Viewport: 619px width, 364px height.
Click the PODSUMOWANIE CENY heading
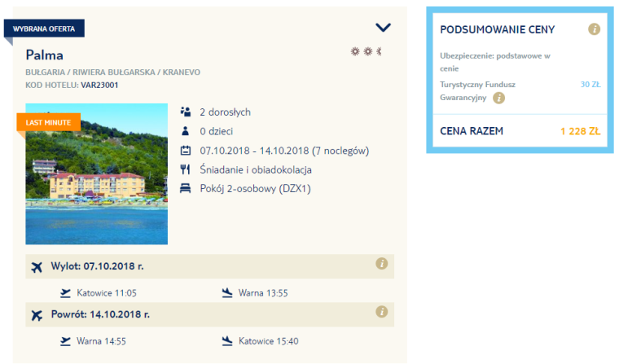[x=498, y=29]
